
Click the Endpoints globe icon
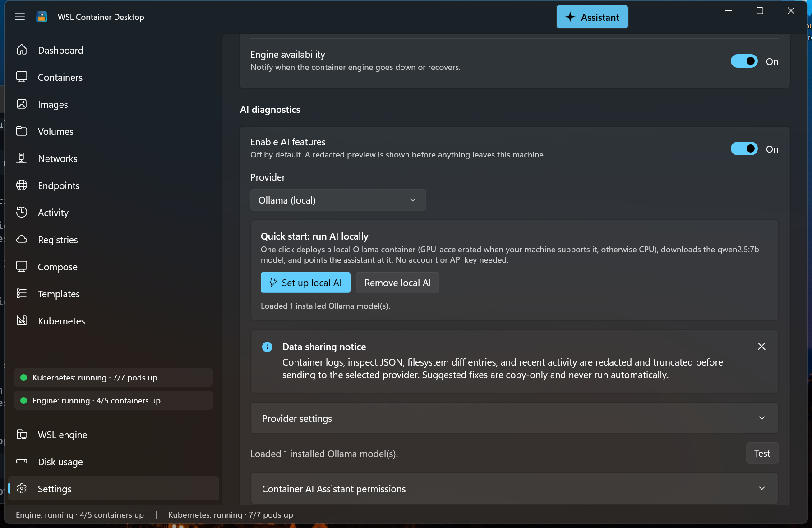point(22,185)
